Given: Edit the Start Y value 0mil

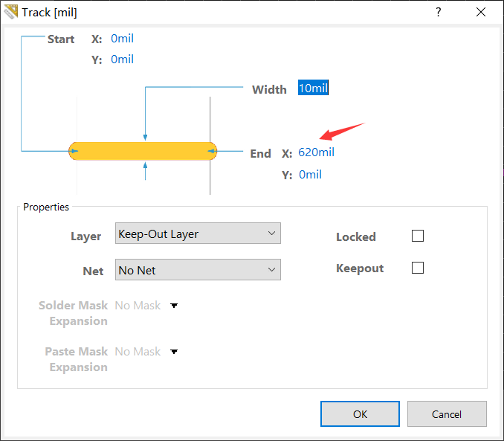Looking at the screenshot, I should coord(122,59).
